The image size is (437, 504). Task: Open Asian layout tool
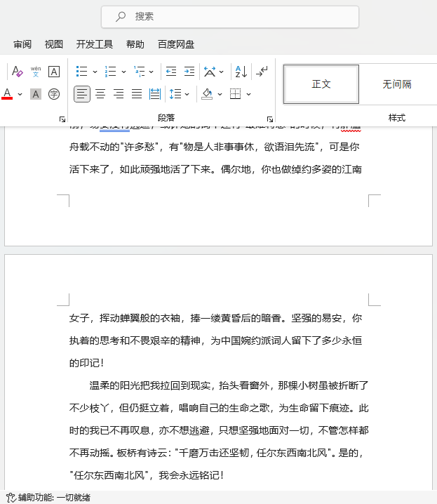(x=210, y=72)
